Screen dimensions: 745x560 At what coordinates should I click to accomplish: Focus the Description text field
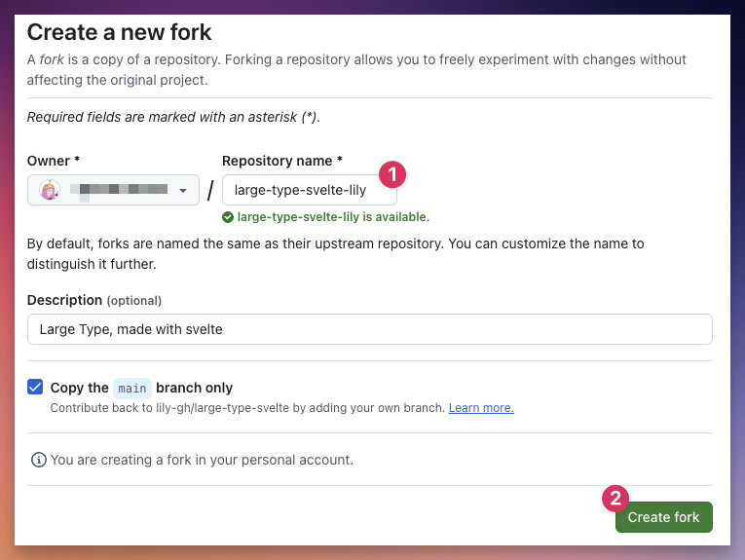tap(370, 329)
